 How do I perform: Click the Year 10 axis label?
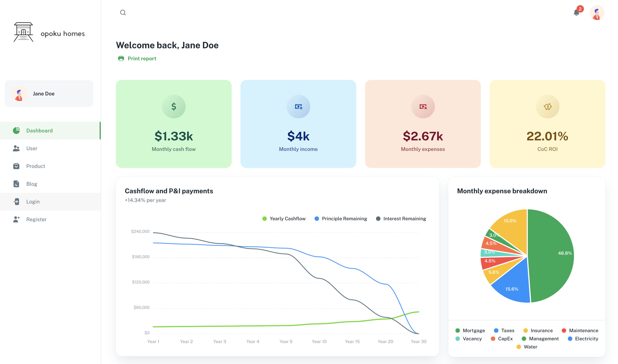click(319, 341)
